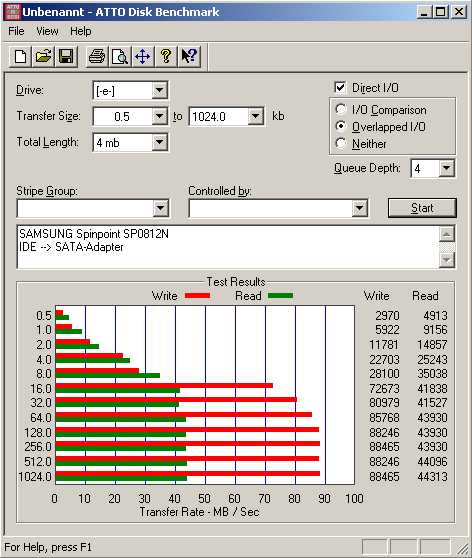Click the description box scroll up arrow

tap(447, 234)
